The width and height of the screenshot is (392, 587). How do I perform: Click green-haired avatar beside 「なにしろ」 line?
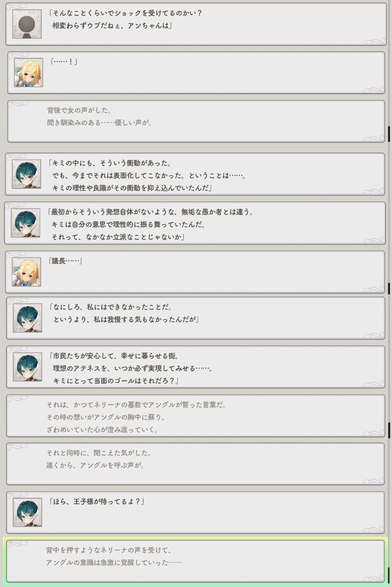[27, 318]
